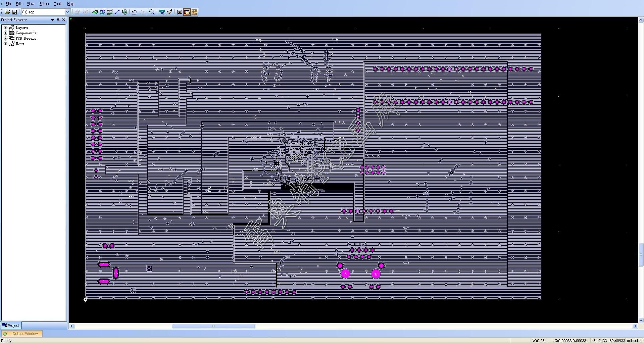The width and height of the screenshot is (644, 343).
Task: Click the Board view icon
Action: tap(162, 12)
